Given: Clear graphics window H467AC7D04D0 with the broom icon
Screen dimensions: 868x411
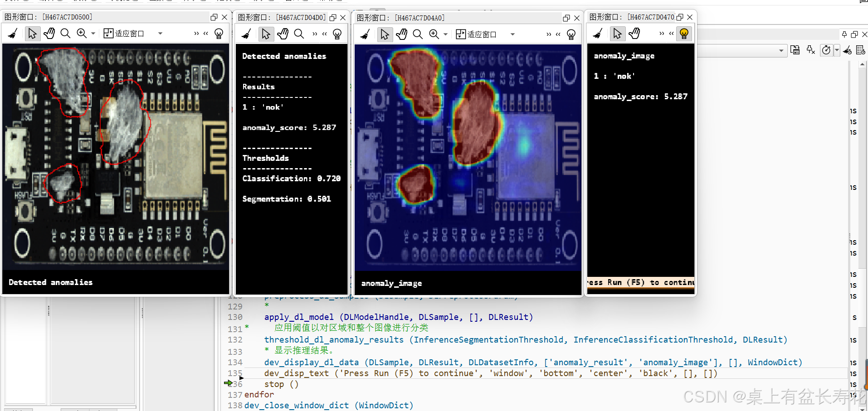Looking at the screenshot, I should [x=247, y=34].
